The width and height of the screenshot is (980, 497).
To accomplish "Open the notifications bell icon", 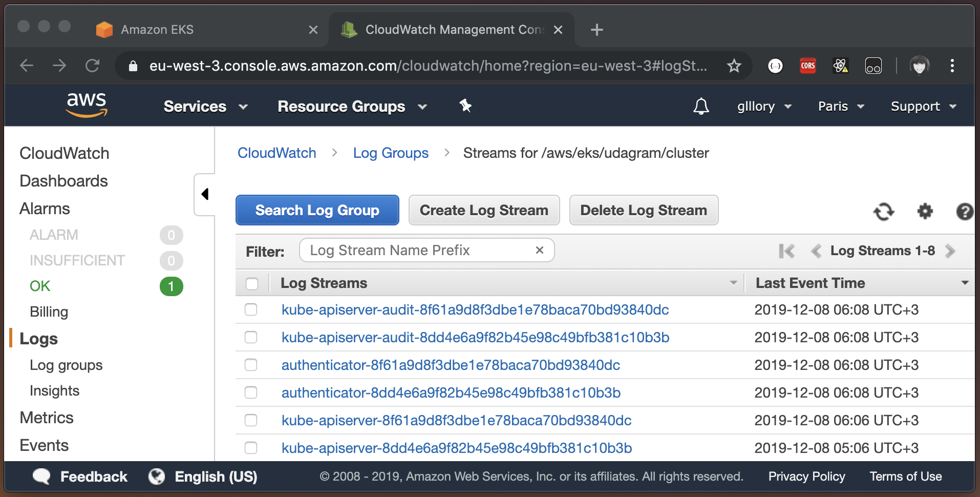I will pyautogui.click(x=701, y=106).
